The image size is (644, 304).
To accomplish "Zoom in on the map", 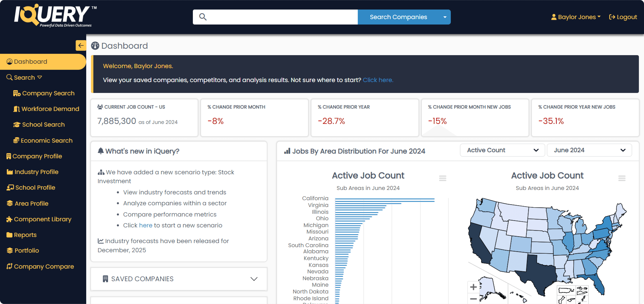I will 473,287.
